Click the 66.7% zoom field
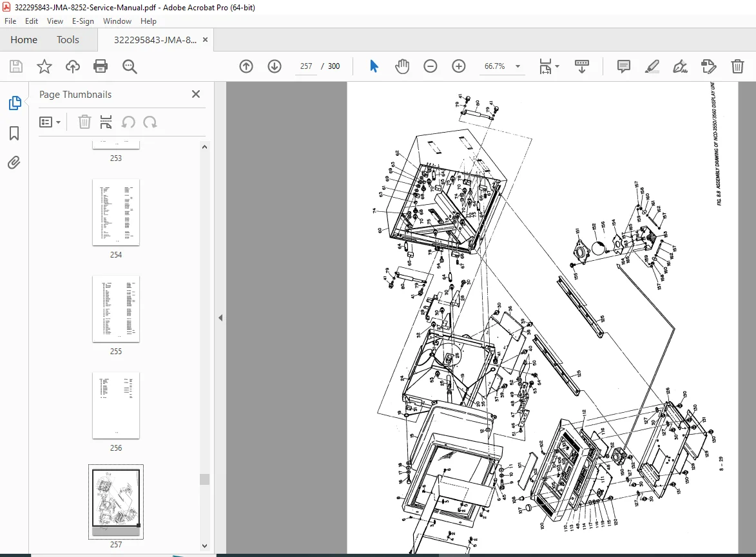 [495, 66]
